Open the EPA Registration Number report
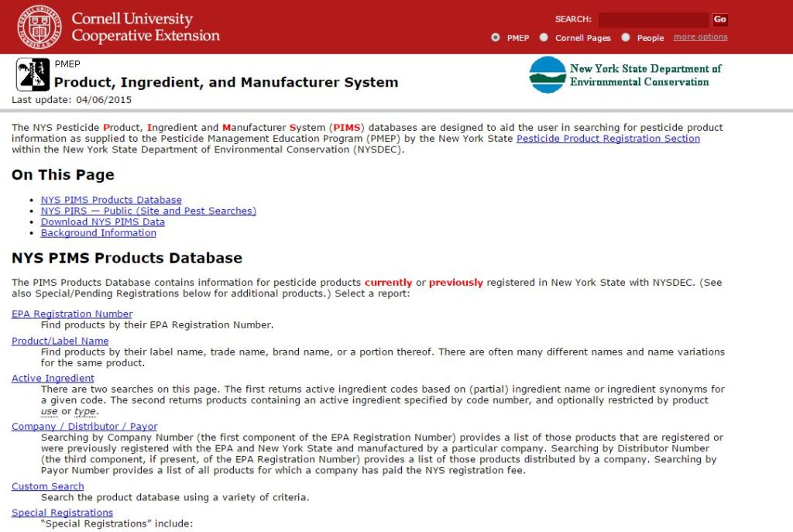 72,314
